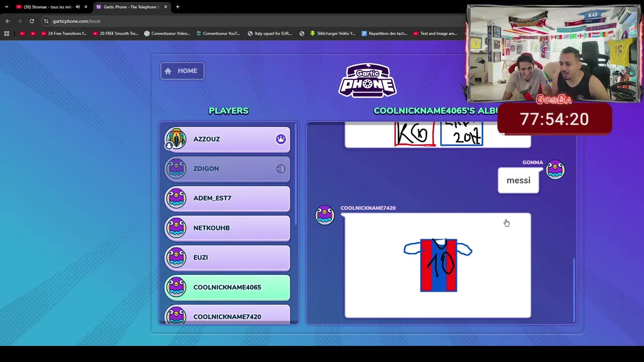Close the Gartic Phone tab
Image resolution: width=644 pixels, height=362 pixels.
tap(165, 7)
